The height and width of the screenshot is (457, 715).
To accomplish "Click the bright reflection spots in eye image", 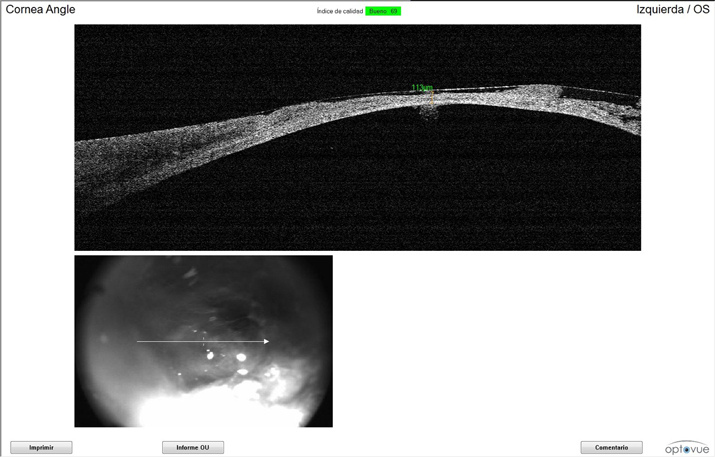I will tap(241, 357).
